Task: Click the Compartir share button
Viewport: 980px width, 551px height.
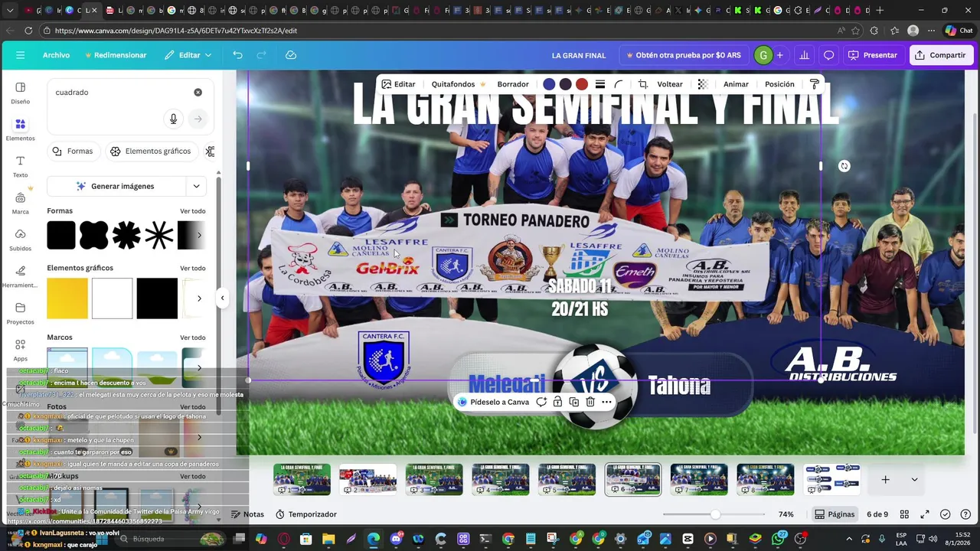Action: (940, 55)
